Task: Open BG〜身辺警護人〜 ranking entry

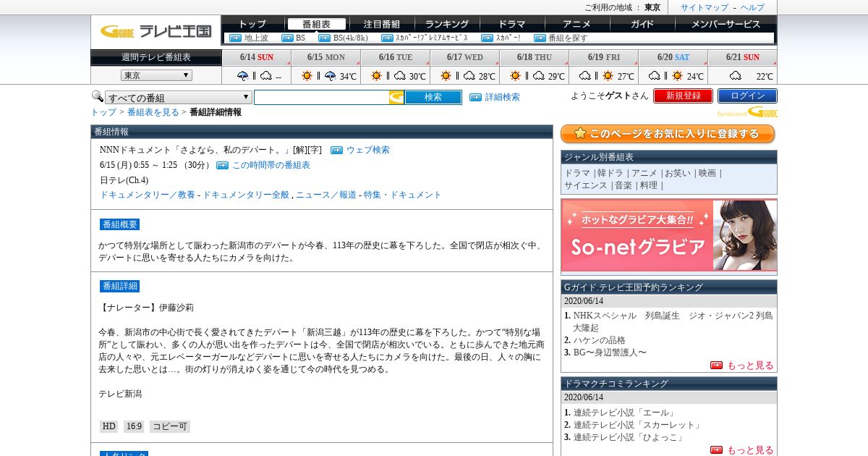Action: tap(610, 352)
